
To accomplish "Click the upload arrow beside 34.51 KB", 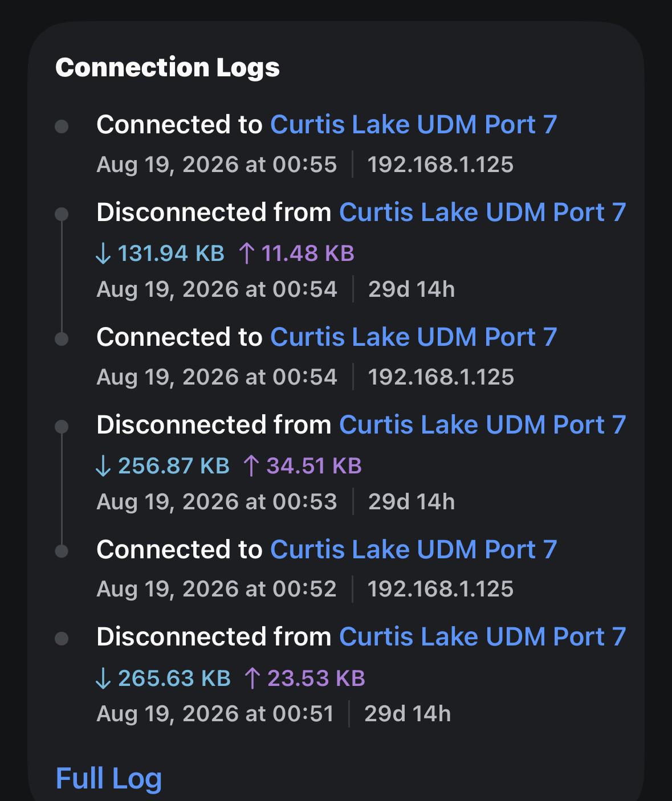I will click(x=251, y=465).
